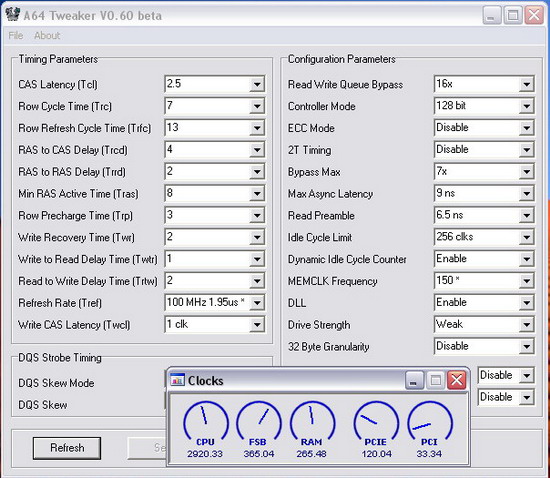Expand RAS to RAS Delay (Trrd) dropdown

point(257,171)
